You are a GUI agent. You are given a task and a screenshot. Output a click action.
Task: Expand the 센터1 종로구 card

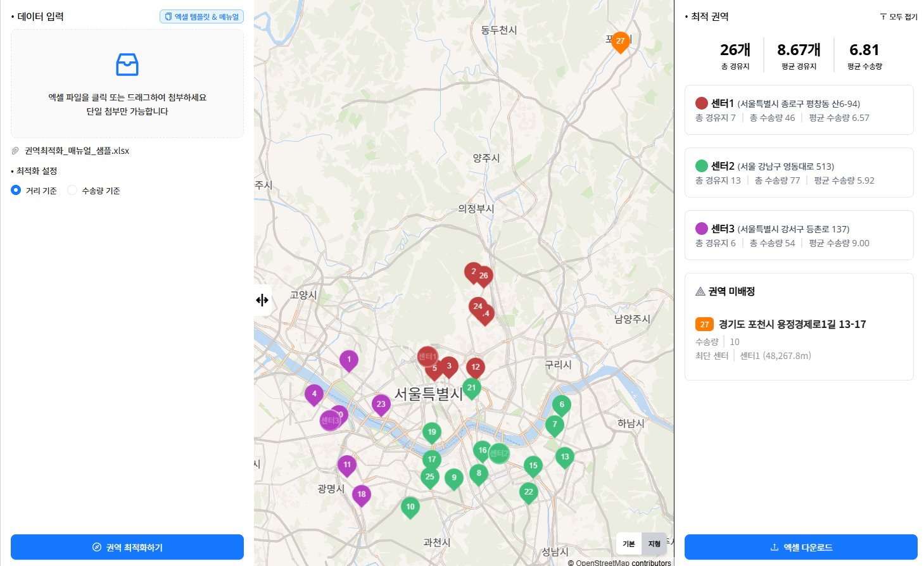click(x=799, y=110)
